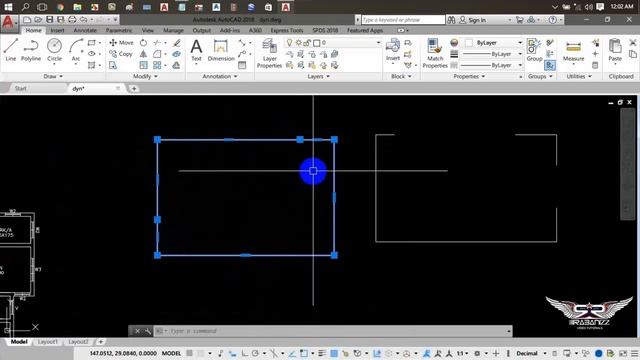Viewport: 640px width, 360px height.
Task: Click the Scale tool icon
Action: pyautogui.click(x=143, y=65)
